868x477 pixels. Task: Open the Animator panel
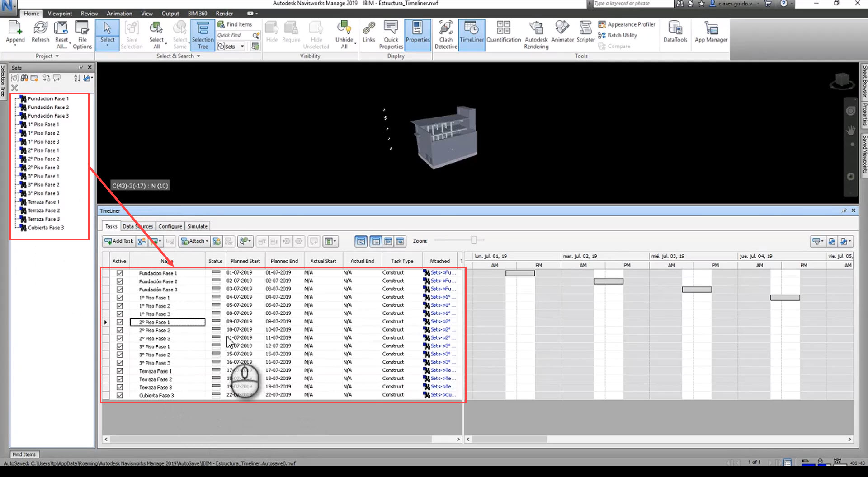[x=562, y=35]
